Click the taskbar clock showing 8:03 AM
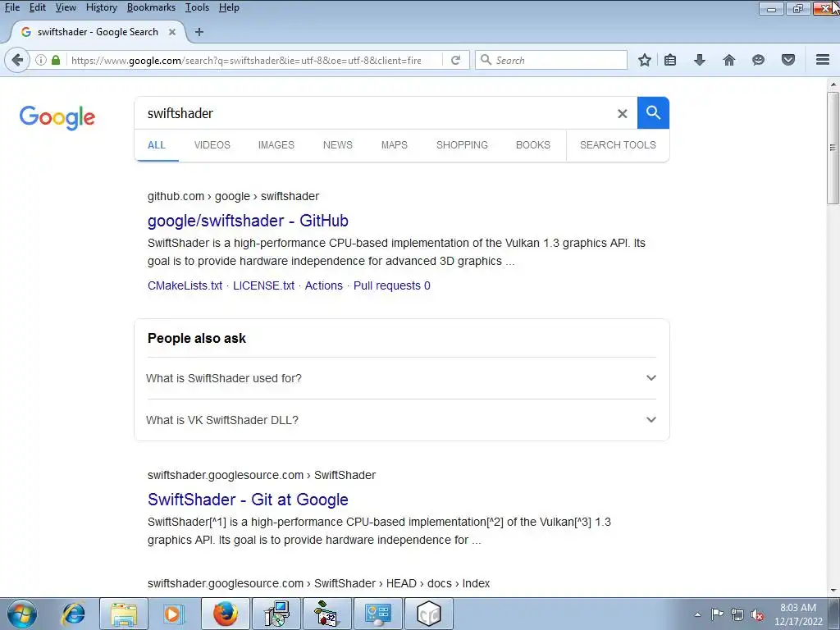This screenshot has height=630, width=840. pos(798,614)
